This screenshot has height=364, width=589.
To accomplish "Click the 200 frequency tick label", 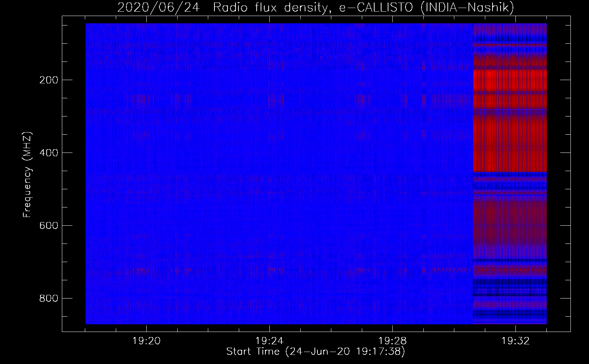I will point(48,80).
